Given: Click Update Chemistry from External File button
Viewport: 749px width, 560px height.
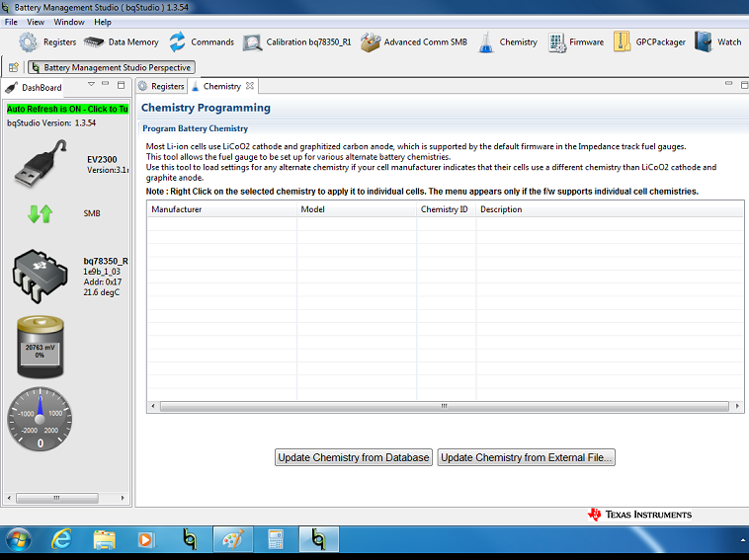Looking at the screenshot, I should (x=526, y=457).
